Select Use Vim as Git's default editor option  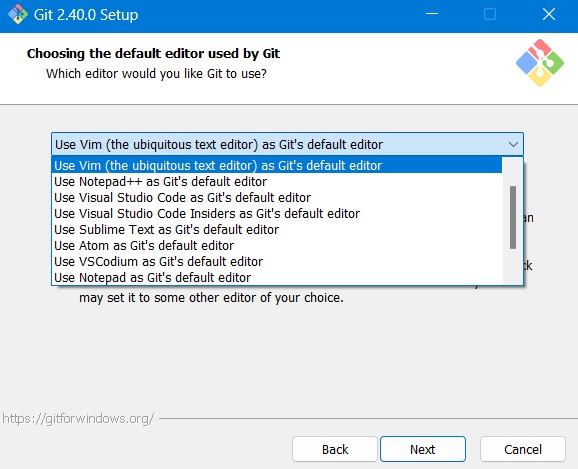tap(277, 166)
